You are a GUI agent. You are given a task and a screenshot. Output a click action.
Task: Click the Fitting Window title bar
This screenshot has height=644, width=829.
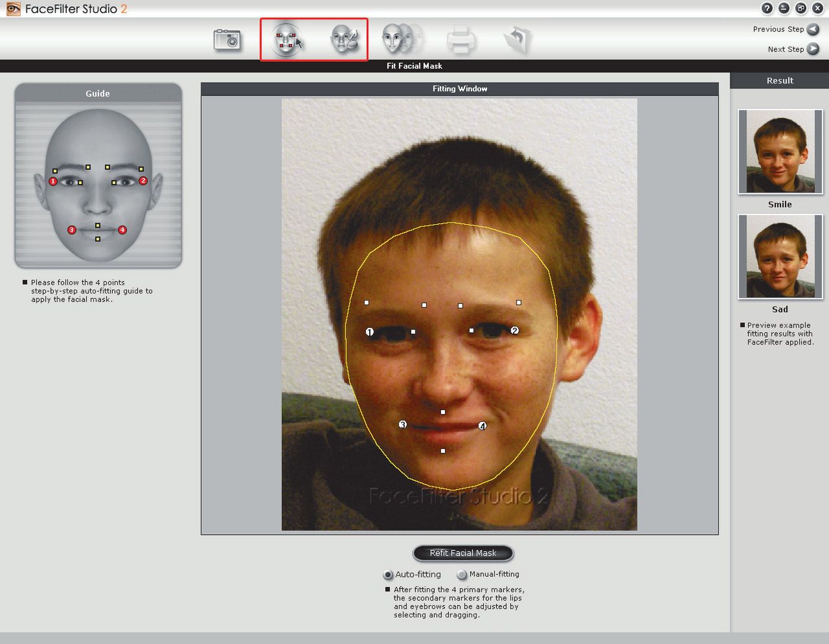(460, 89)
